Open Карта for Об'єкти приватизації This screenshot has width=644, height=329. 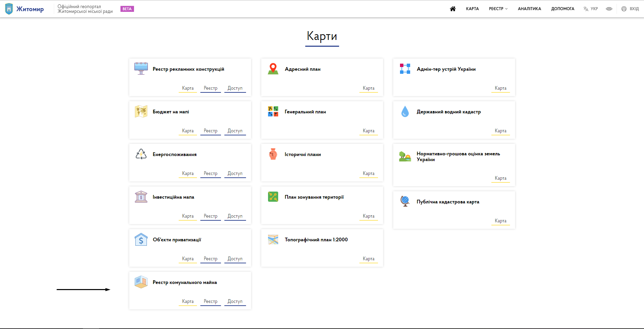click(x=188, y=259)
